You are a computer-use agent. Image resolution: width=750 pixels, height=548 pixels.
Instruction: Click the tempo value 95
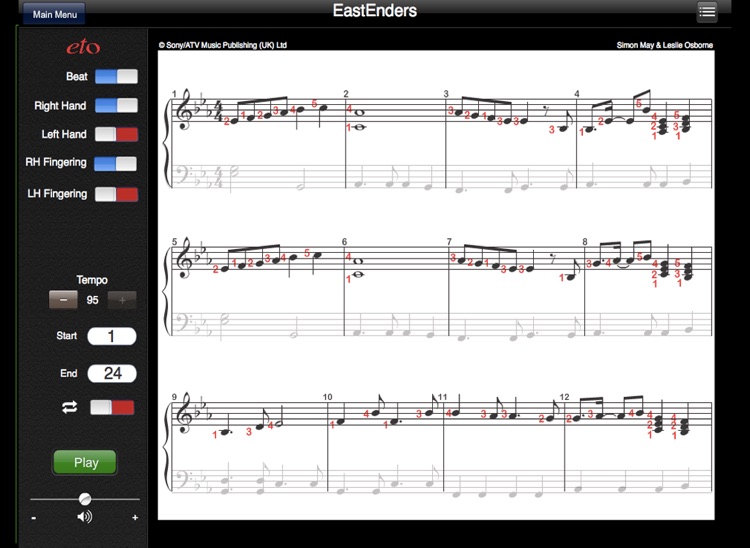[92, 300]
